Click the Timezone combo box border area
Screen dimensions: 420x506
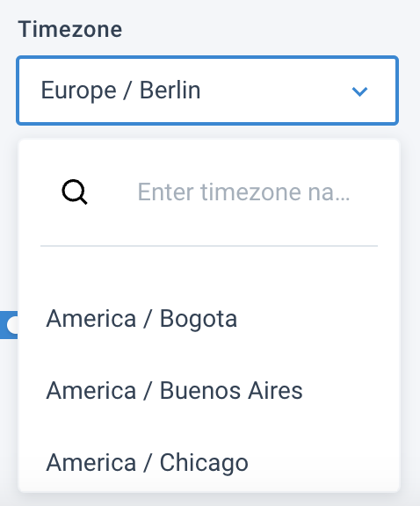(207, 90)
